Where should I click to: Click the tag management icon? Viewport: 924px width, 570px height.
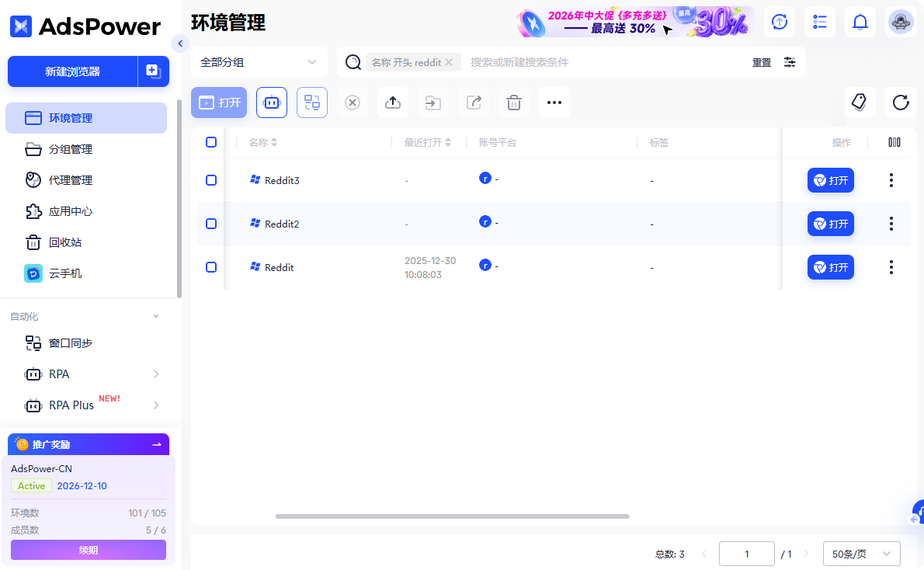pyautogui.click(x=860, y=103)
